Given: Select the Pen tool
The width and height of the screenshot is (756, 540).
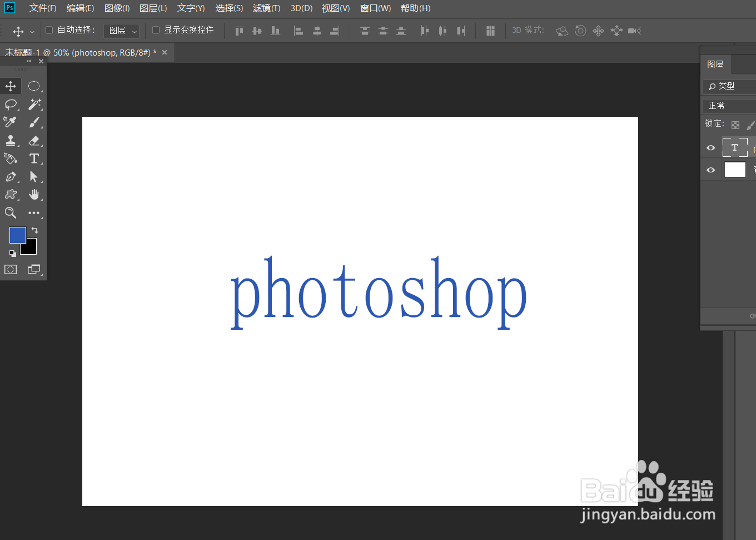Looking at the screenshot, I should (11, 177).
